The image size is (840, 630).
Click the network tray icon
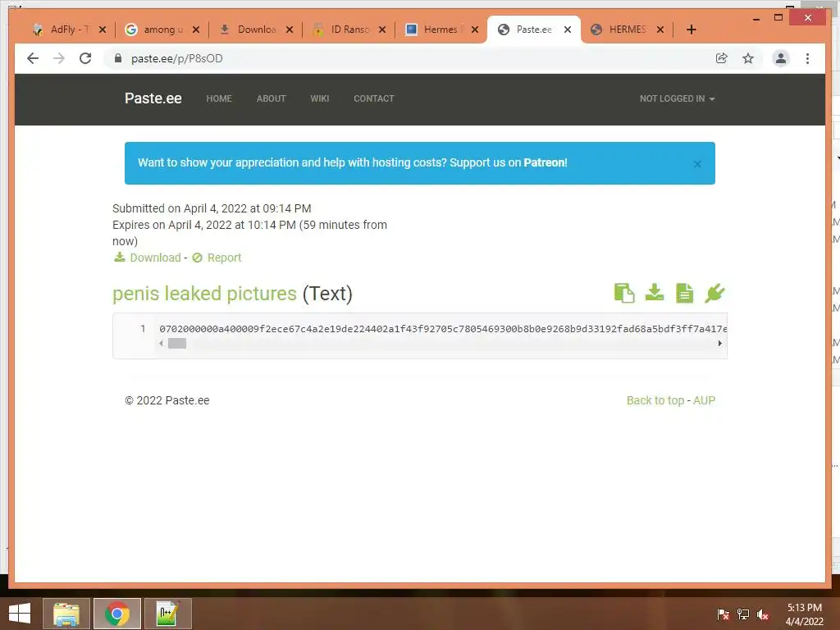pyautogui.click(x=743, y=614)
